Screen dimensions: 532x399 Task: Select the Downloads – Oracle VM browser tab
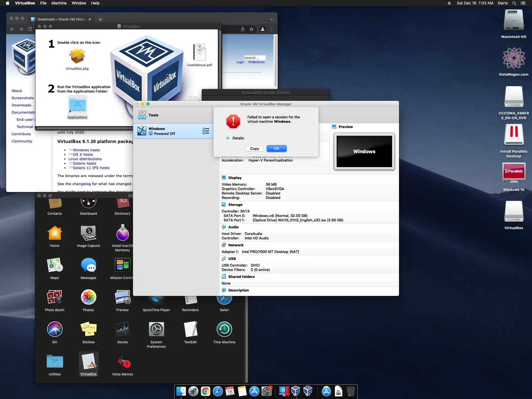tap(61, 19)
